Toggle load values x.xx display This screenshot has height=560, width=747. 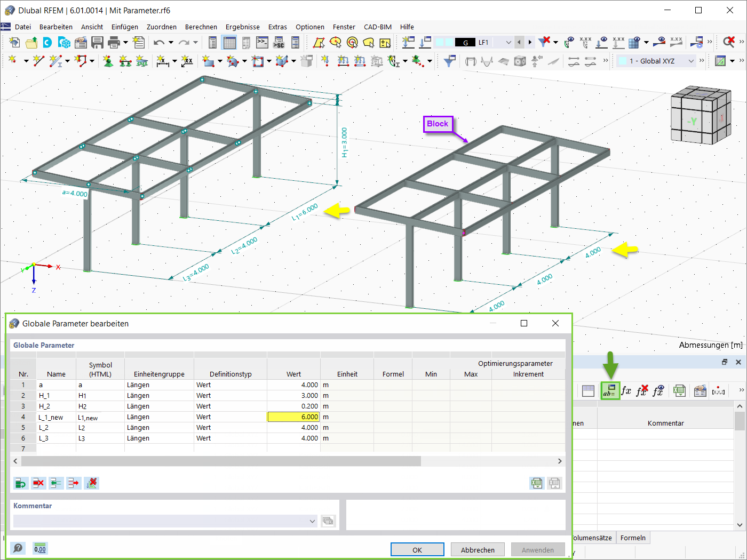pyautogui.click(x=618, y=43)
